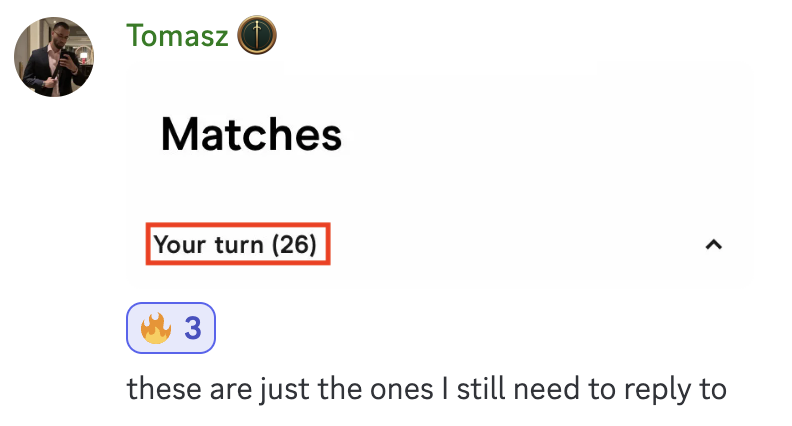
Task: Click the up caret arrow icon
Action: point(713,245)
